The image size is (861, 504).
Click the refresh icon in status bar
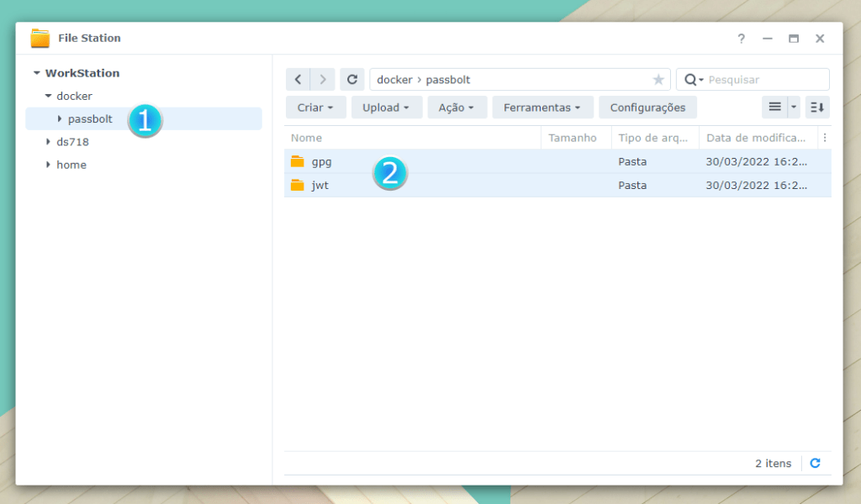point(815,463)
